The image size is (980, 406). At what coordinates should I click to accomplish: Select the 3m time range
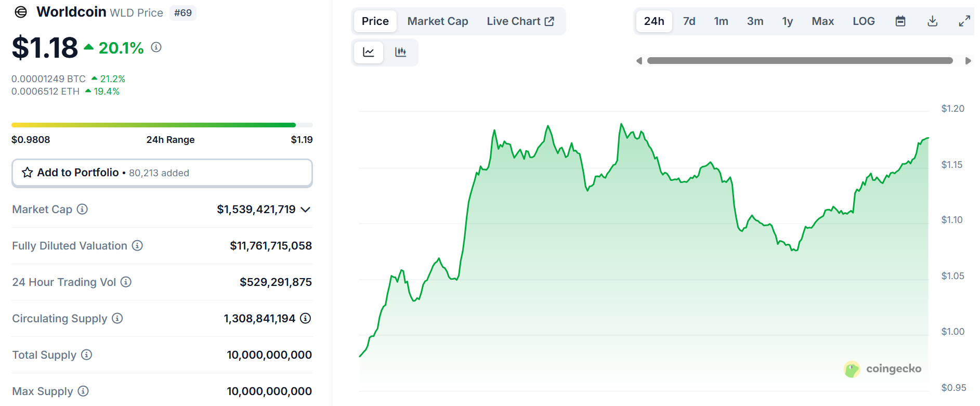click(x=755, y=21)
